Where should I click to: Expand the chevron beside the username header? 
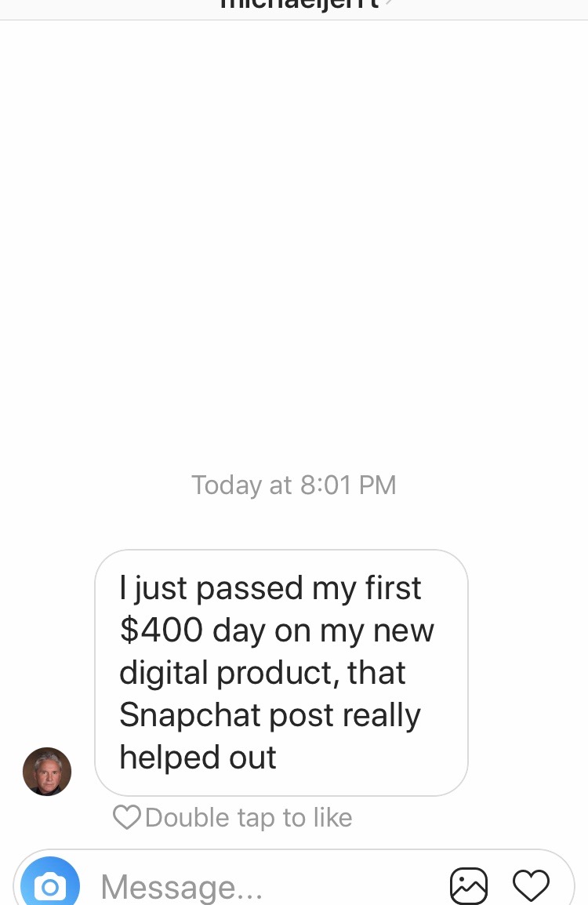tap(389, 3)
